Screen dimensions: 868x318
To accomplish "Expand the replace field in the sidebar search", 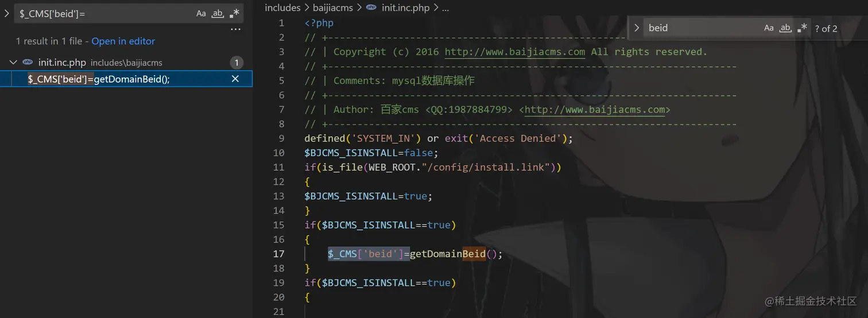I will tap(7, 13).
